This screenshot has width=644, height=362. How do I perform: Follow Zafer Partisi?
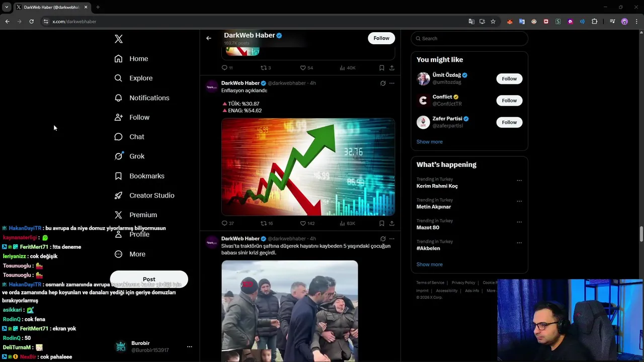(x=509, y=122)
